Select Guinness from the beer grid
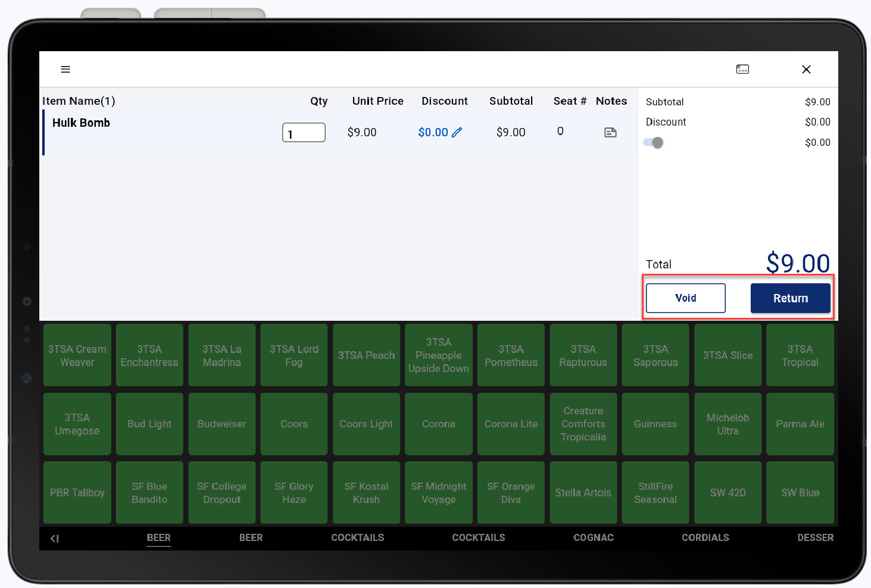The width and height of the screenshot is (871, 588). 655,424
